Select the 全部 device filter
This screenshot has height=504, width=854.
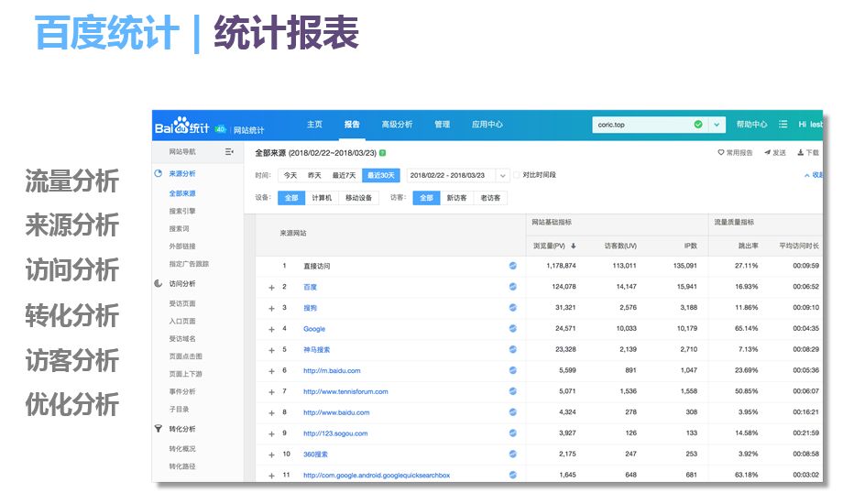point(291,198)
